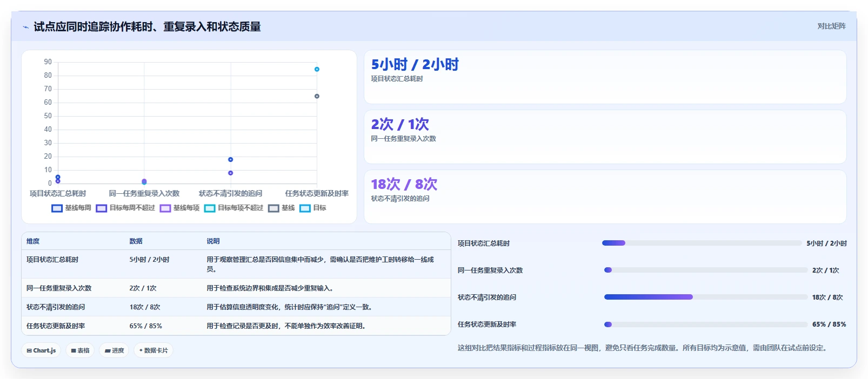The width and height of the screenshot is (868, 379).
Task: Click the 项目状态汇总耗时 progress bar
Action: (702, 243)
